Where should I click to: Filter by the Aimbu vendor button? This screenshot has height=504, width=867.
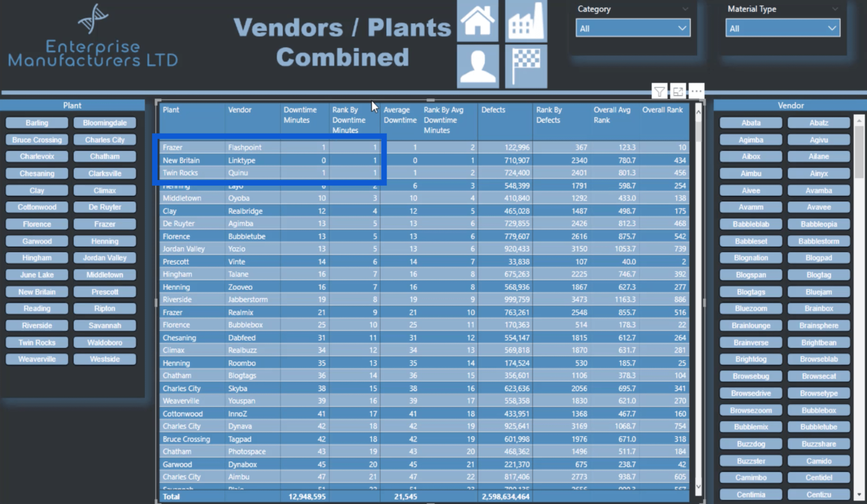[x=751, y=174]
